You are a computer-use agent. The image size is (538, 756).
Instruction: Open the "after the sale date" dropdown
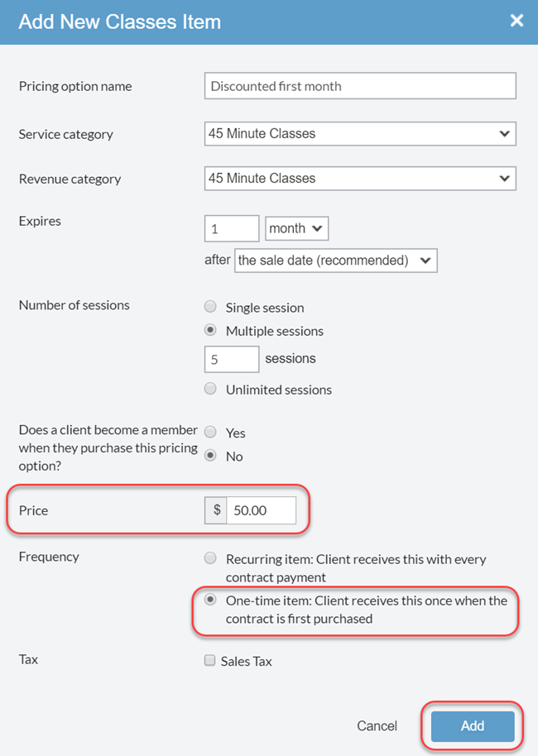click(336, 260)
